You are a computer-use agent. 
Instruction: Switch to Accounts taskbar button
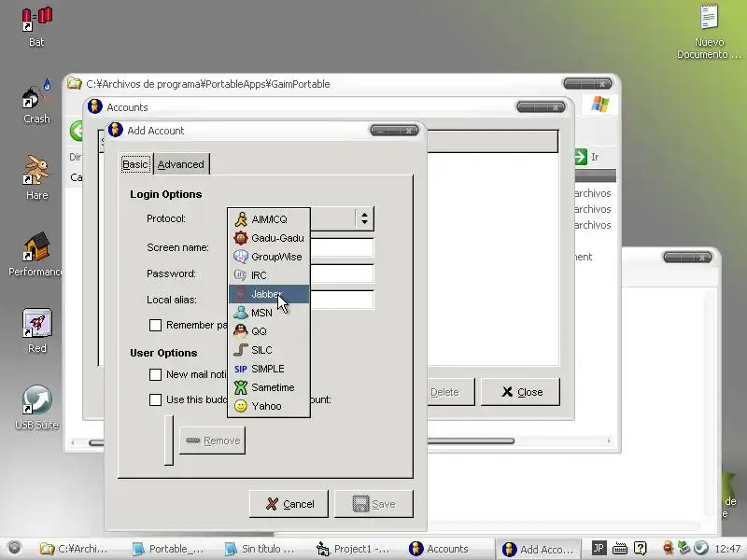point(438,549)
